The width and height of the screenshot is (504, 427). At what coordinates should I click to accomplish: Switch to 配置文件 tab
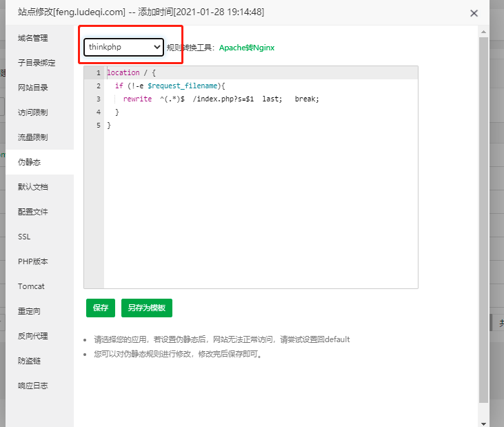(x=33, y=212)
